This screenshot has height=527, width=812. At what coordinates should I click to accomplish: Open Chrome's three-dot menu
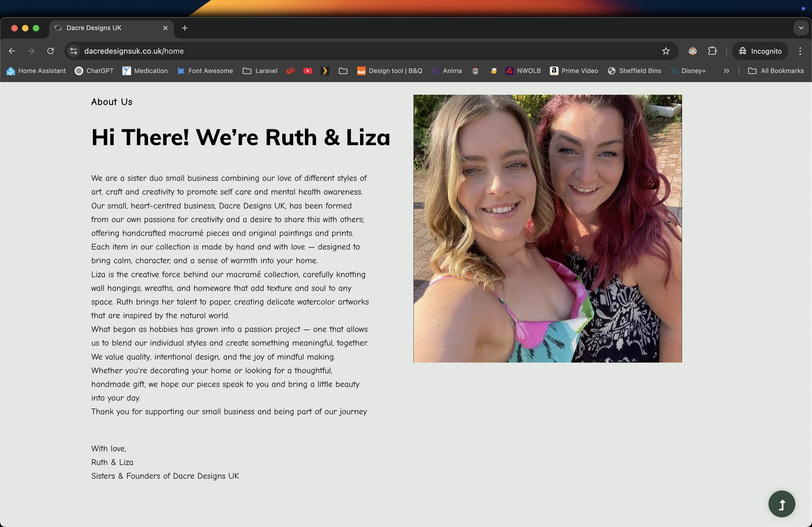pos(800,51)
